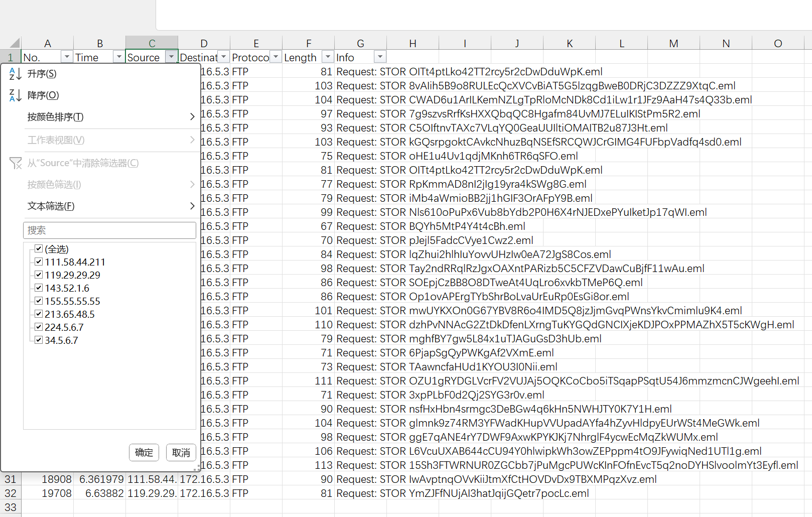Click the 搜索 search field in filter menu
The width and height of the screenshot is (812, 517).
coord(109,230)
